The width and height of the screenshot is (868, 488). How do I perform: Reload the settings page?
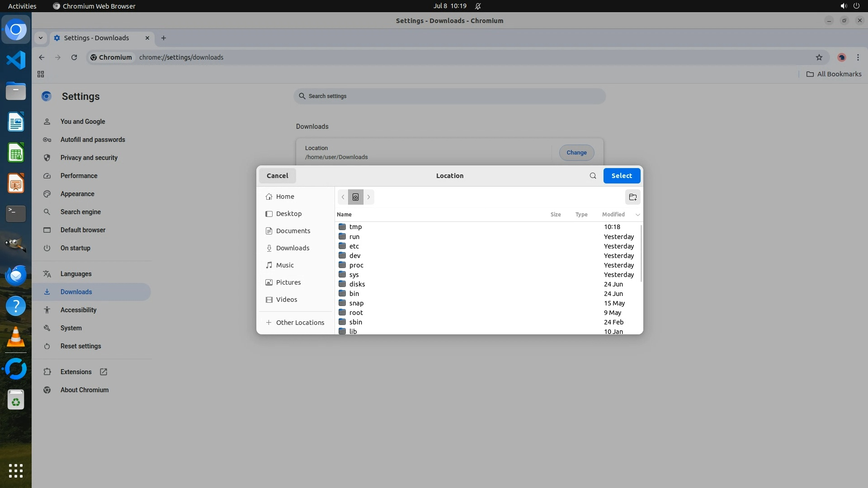tap(74, 57)
